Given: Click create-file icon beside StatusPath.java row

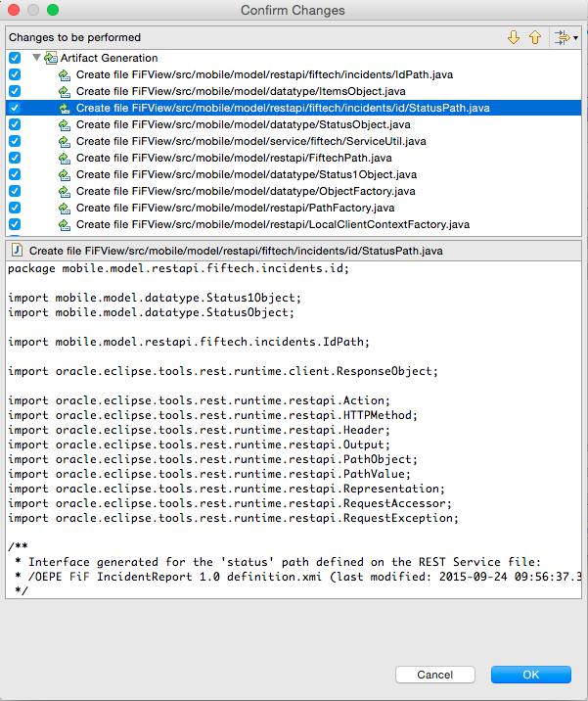Looking at the screenshot, I should [65, 109].
